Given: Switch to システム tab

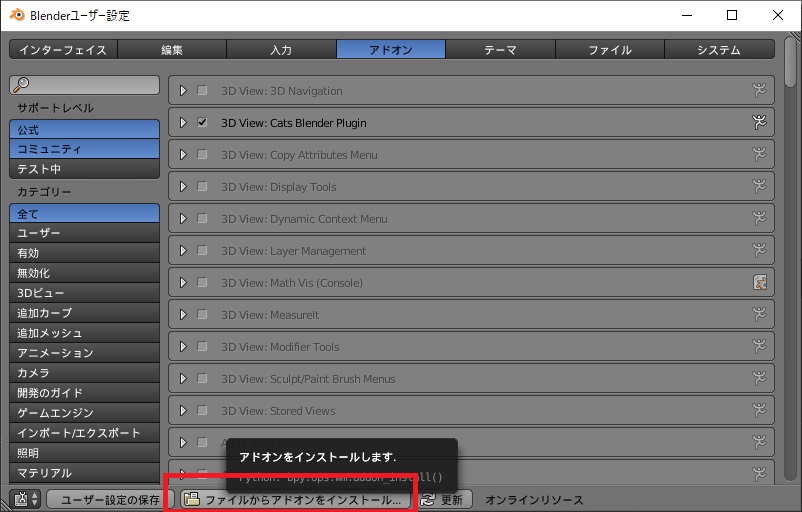Looking at the screenshot, I should coord(719,50).
